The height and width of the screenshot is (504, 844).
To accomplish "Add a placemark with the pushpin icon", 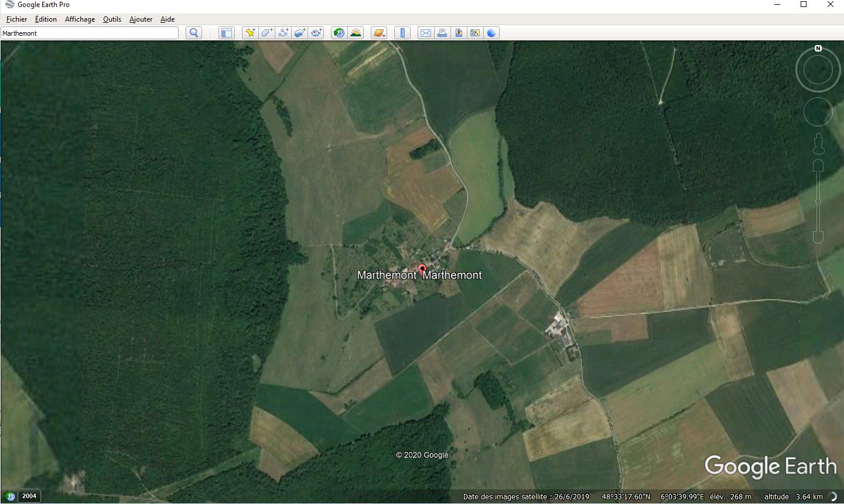I will coord(250,33).
